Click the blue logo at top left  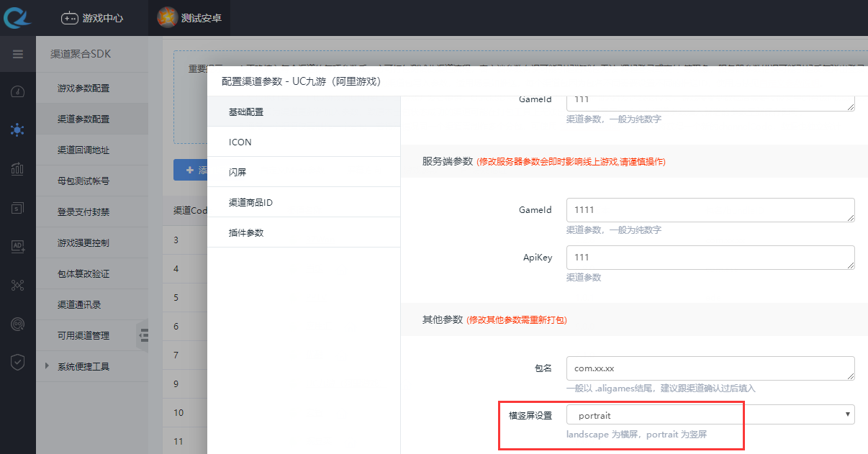pyautogui.click(x=18, y=18)
